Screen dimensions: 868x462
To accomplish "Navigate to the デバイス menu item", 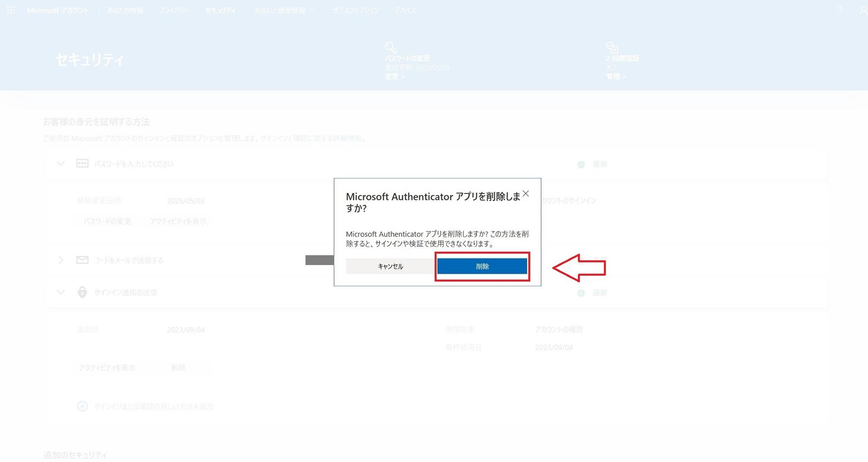I will click(x=404, y=10).
